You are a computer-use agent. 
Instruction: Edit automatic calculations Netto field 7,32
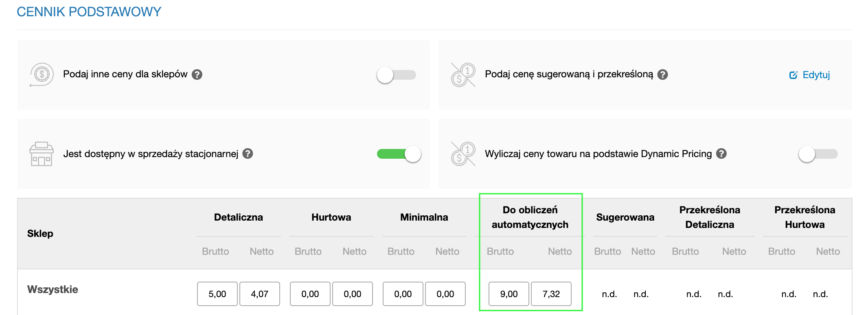pos(551,294)
